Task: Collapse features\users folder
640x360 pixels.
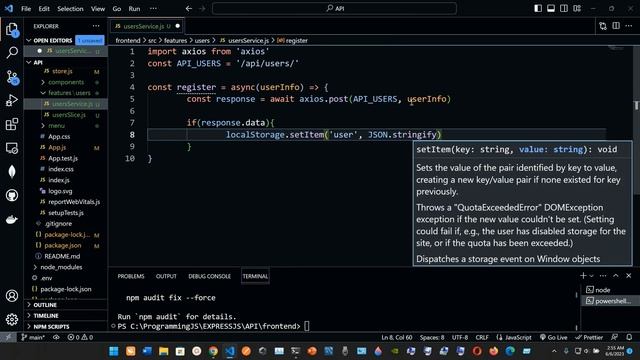Action: [69, 93]
